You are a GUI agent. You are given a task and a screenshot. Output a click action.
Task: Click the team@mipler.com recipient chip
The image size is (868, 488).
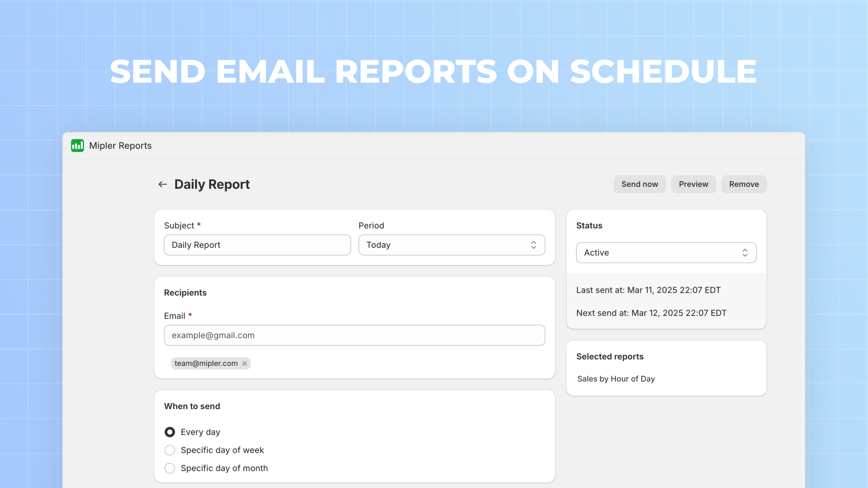pyautogui.click(x=206, y=363)
